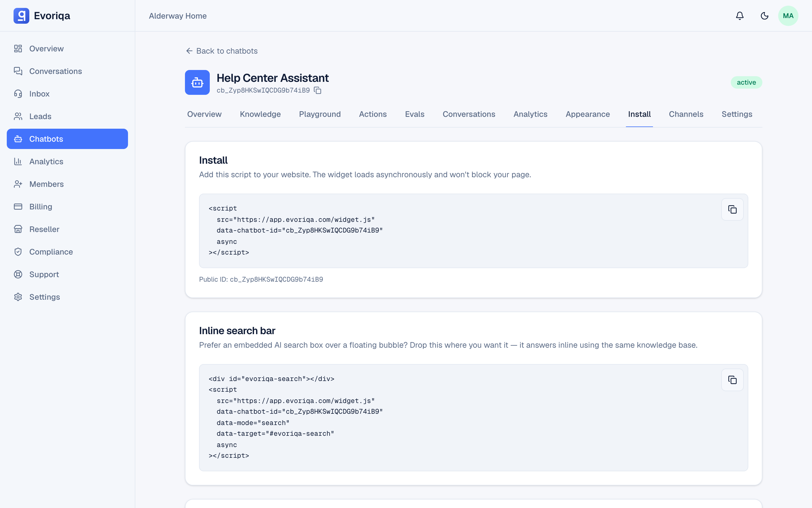Click the back arrow icon
The width and height of the screenshot is (812, 508).
[x=189, y=51]
